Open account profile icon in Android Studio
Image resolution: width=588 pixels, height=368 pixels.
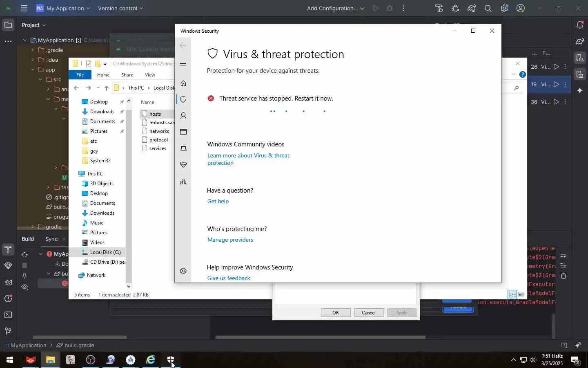coord(521,8)
